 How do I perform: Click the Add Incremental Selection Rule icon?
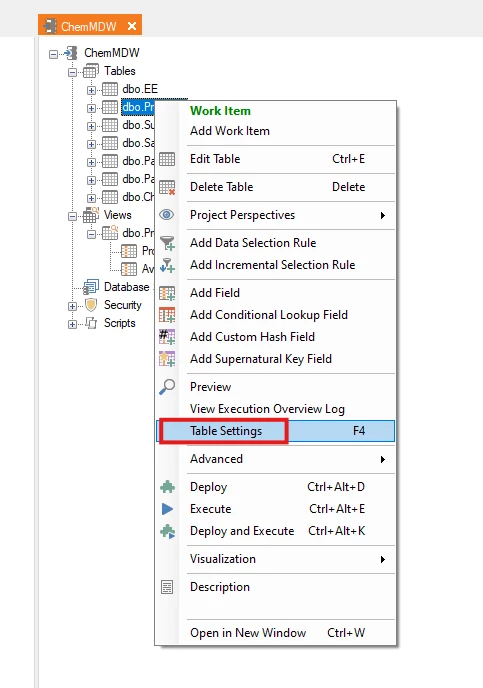tap(167, 265)
